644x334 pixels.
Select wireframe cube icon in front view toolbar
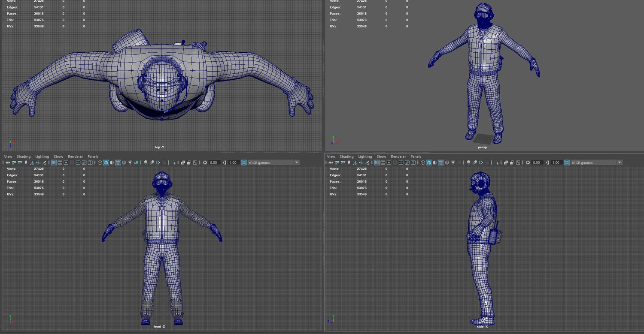pos(100,163)
